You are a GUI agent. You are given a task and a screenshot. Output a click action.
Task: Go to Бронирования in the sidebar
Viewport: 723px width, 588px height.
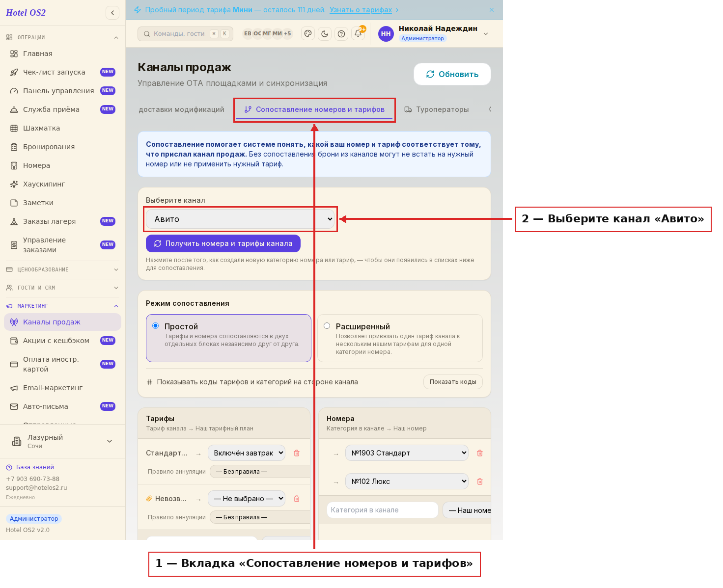[62, 147]
